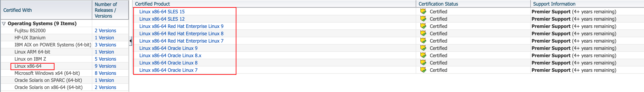Image resolution: width=644 pixels, height=92 pixels.
Task: Sort by Certification Status column header
Action: coord(438,4)
